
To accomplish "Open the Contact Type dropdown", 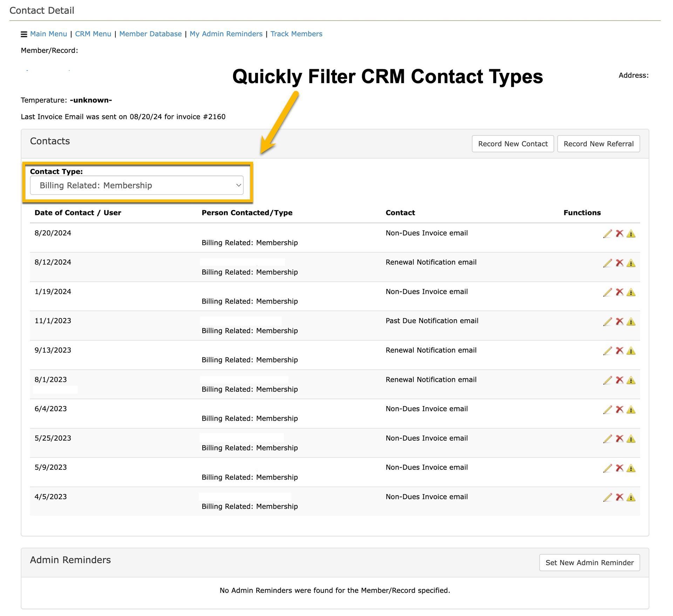I will click(x=137, y=185).
